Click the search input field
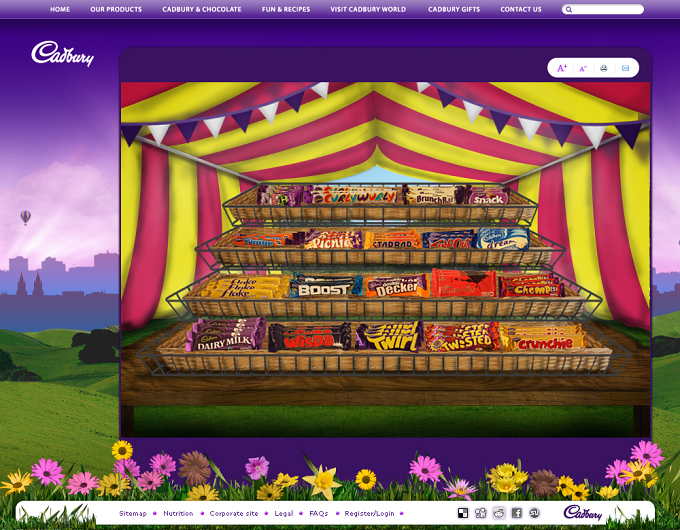Viewport: 680px width, 530px height. (x=603, y=9)
